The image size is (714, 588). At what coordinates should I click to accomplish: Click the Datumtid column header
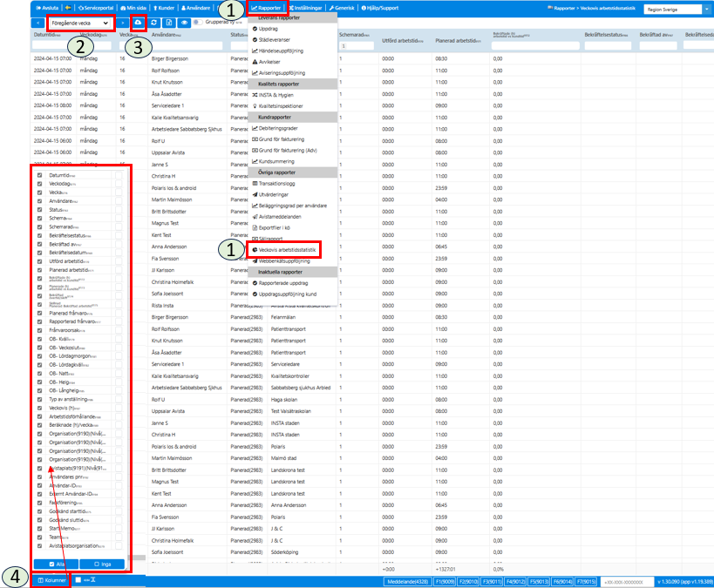[x=47, y=35]
